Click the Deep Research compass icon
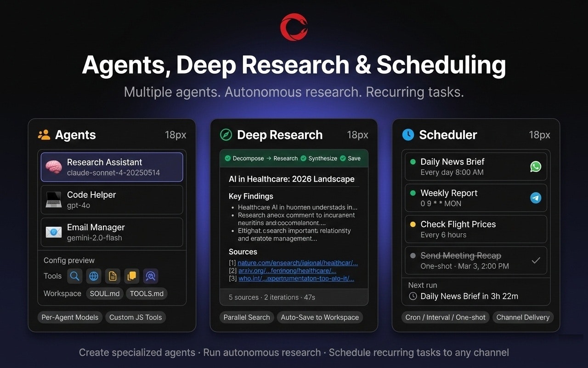The image size is (588, 368). pos(226,135)
